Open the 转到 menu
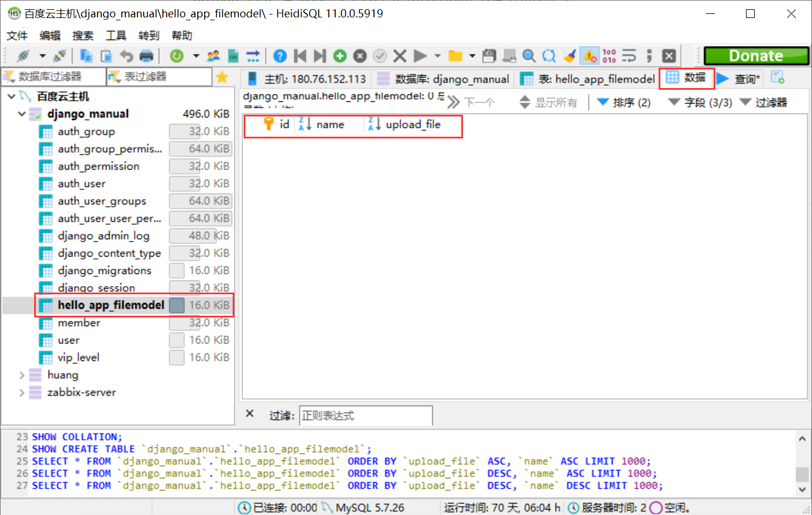This screenshot has width=812, height=515. pyautogui.click(x=149, y=35)
